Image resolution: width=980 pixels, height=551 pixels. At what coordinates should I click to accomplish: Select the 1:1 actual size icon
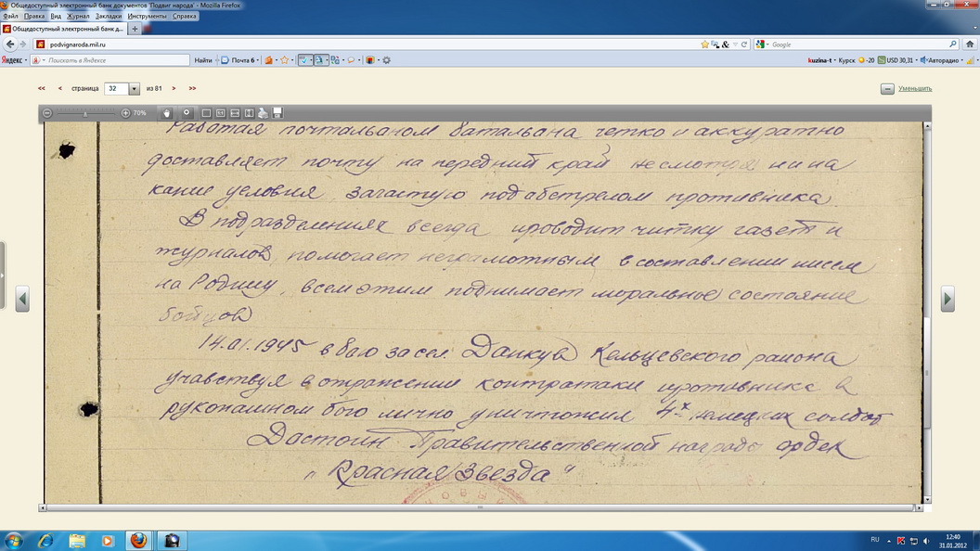[x=221, y=113]
